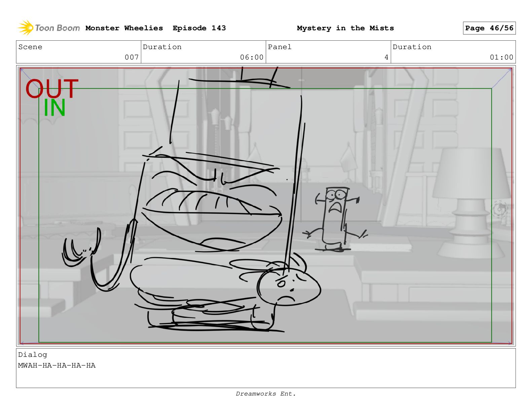Screen dimensions: 532x412
Task: Click the dialog text 'MWAH-HA-HA-HA-HA'
Action: (x=57, y=365)
